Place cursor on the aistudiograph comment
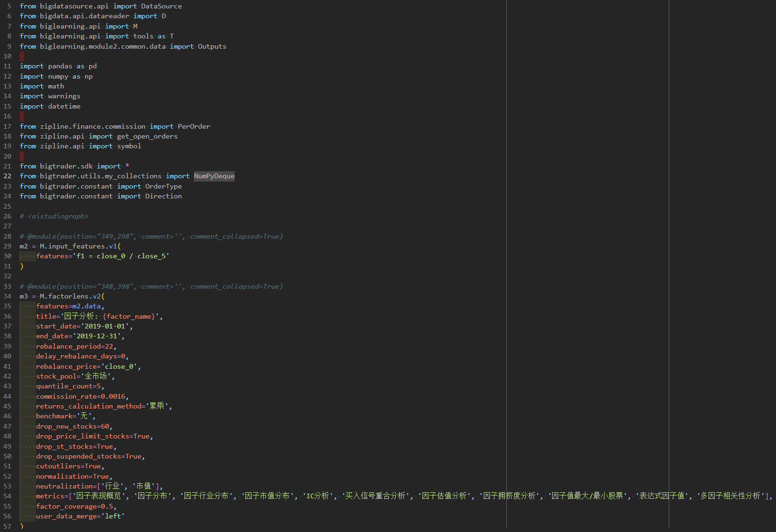 (58, 216)
